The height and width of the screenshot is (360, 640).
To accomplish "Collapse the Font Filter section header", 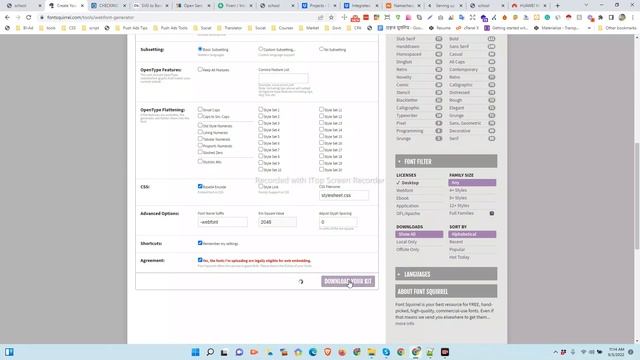I will (446, 161).
